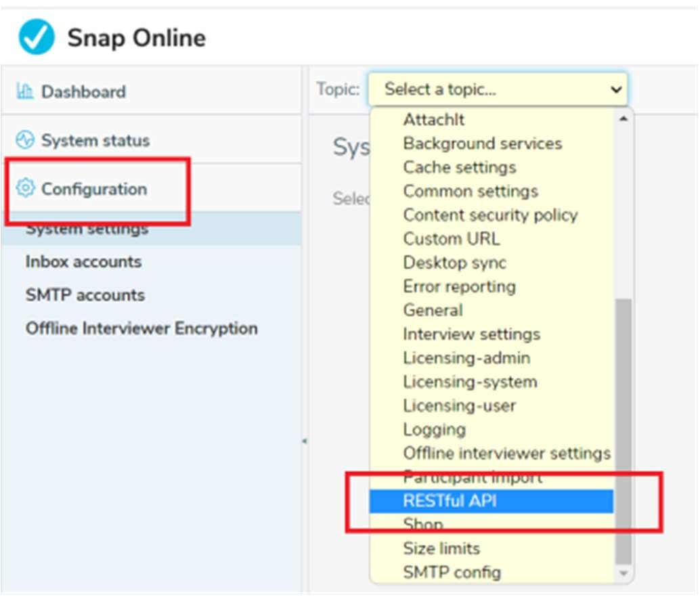Open SMTP accounts in the sidebar
The image size is (700, 597).
click(x=85, y=295)
